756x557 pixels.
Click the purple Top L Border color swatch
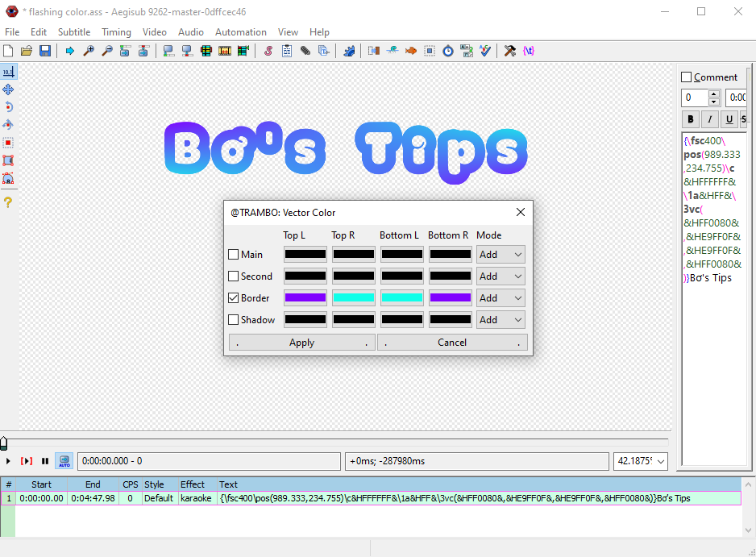pyautogui.click(x=305, y=297)
